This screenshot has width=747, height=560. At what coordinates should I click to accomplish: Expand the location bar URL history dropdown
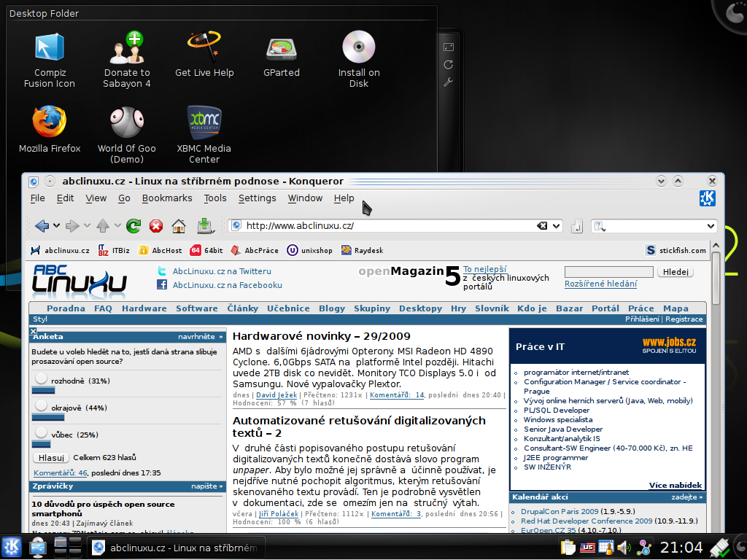[x=556, y=226]
